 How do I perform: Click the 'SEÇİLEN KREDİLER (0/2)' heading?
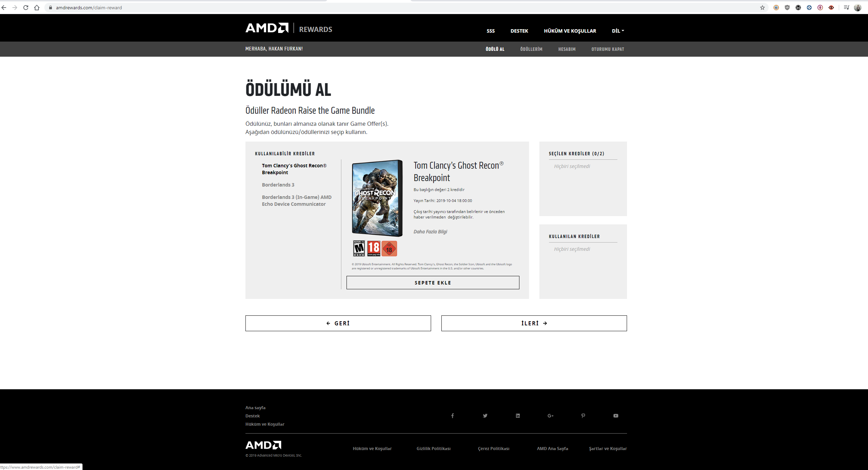coord(576,154)
